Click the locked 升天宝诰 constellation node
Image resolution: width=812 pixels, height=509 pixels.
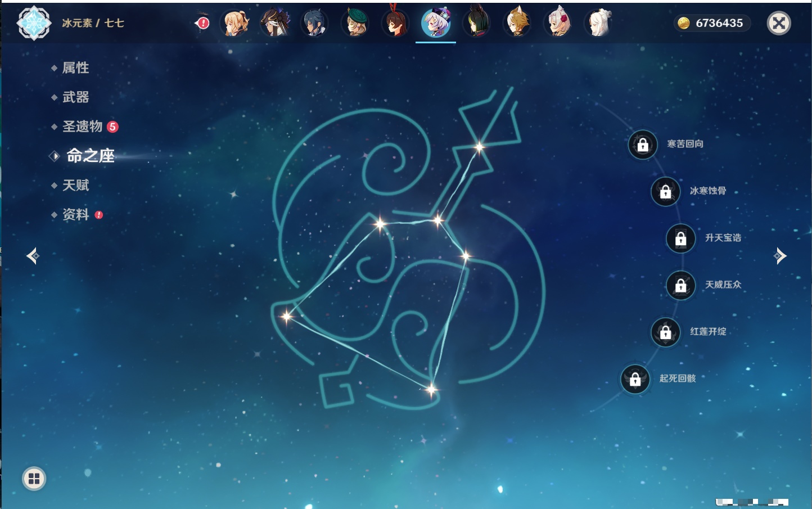click(x=681, y=238)
